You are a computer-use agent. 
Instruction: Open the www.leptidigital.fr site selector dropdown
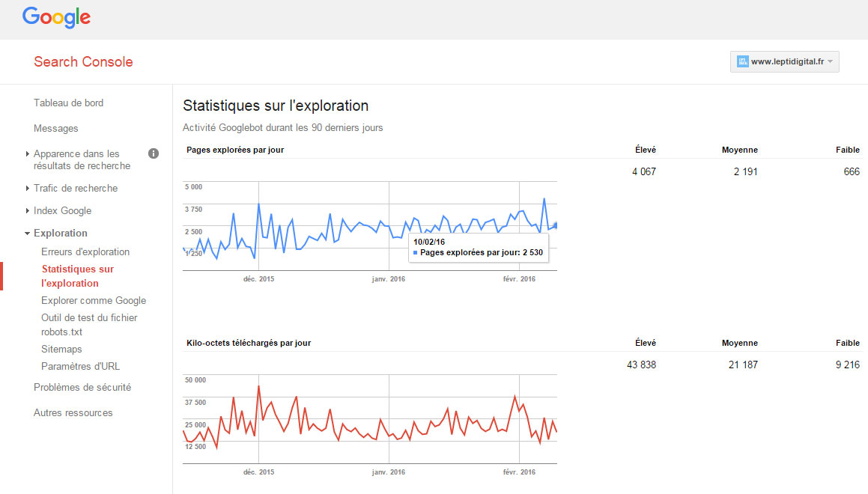point(784,61)
